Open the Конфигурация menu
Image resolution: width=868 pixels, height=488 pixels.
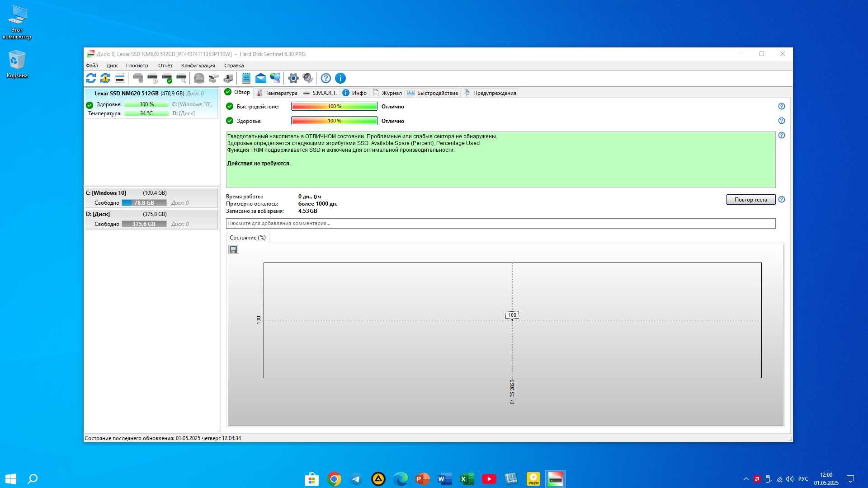pyautogui.click(x=198, y=66)
